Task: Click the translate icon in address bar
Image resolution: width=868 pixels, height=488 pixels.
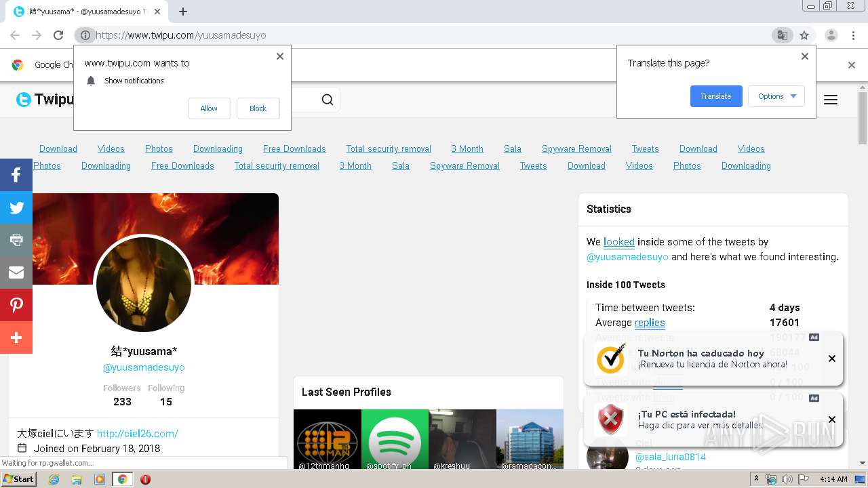Action: (782, 35)
